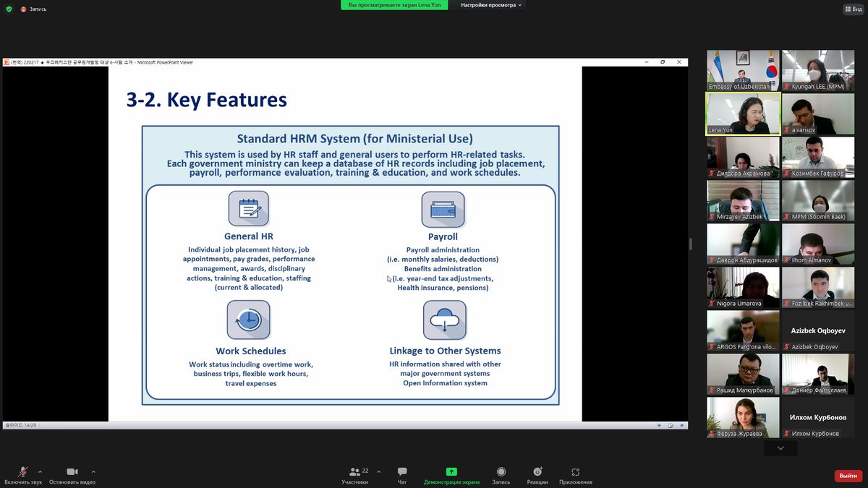The width and height of the screenshot is (868, 488).
Task: Select Козимбек Гафуров video thumbnail
Action: point(818,157)
